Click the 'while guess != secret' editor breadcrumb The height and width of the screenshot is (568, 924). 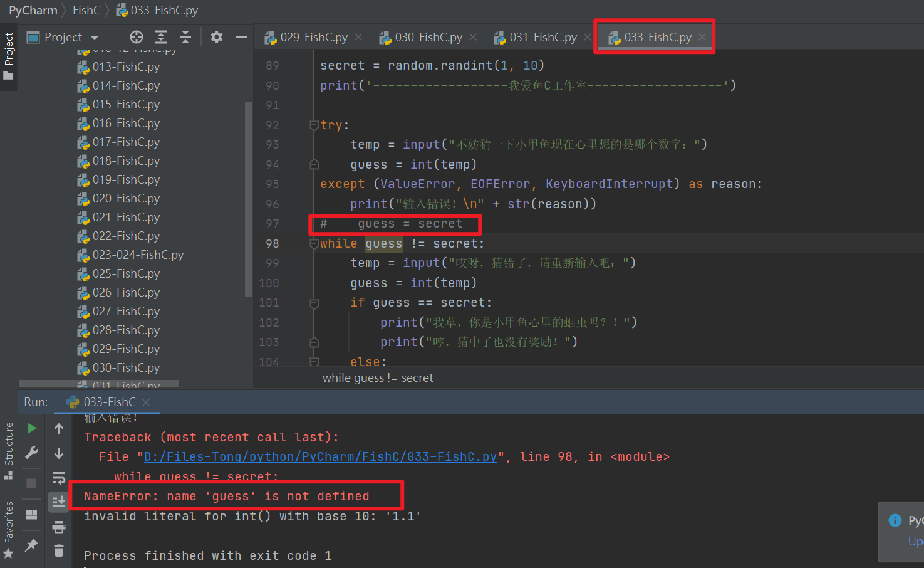[x=378, y=378]
